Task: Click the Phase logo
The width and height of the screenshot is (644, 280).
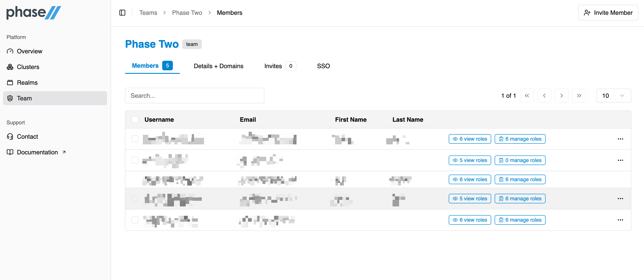Action: (x=34, y=12)
